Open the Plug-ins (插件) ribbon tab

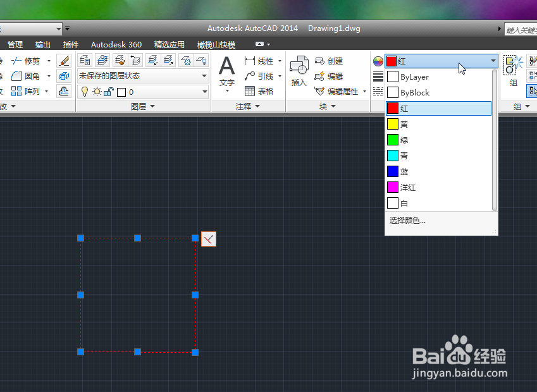tap(71, 44)
